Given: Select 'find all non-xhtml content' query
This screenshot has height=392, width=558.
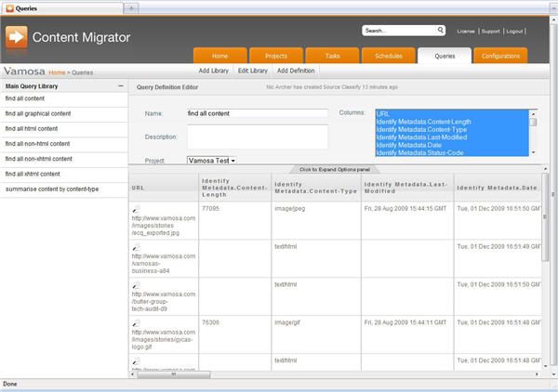Looking at the screenshot, I should coord(63,159).
